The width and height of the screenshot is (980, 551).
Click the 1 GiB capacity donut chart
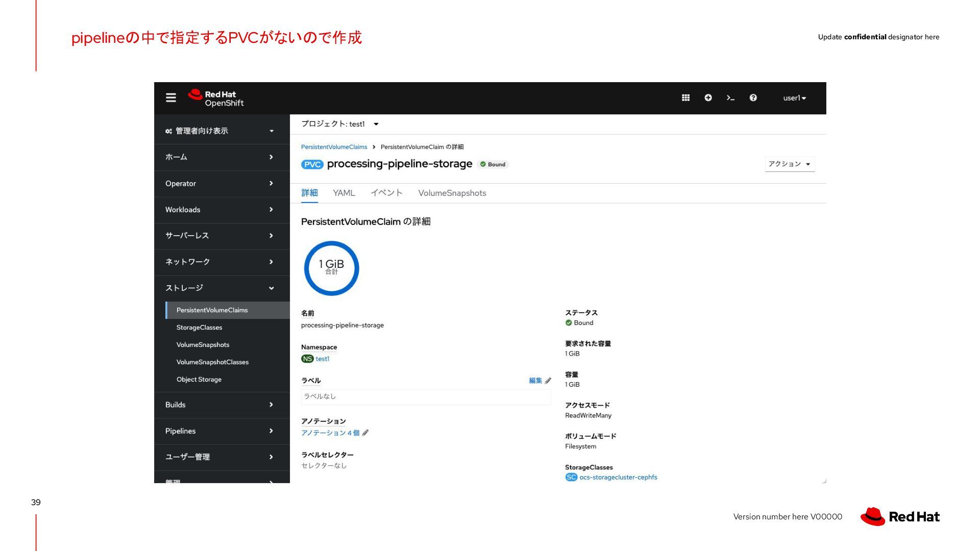331,268
